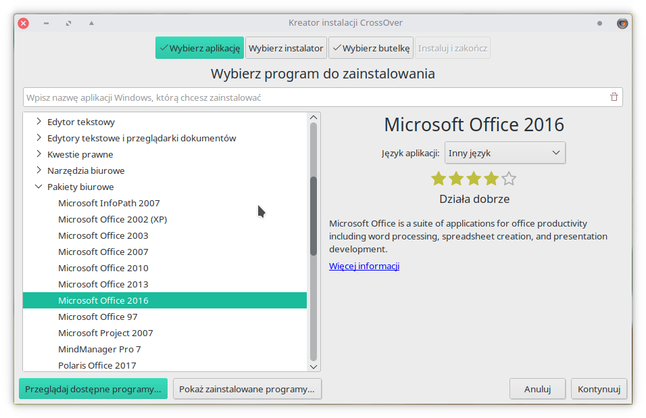646x418 pixels.
Task: Close the Kreator instalacji CrossOver window
Action: (23, 23)
